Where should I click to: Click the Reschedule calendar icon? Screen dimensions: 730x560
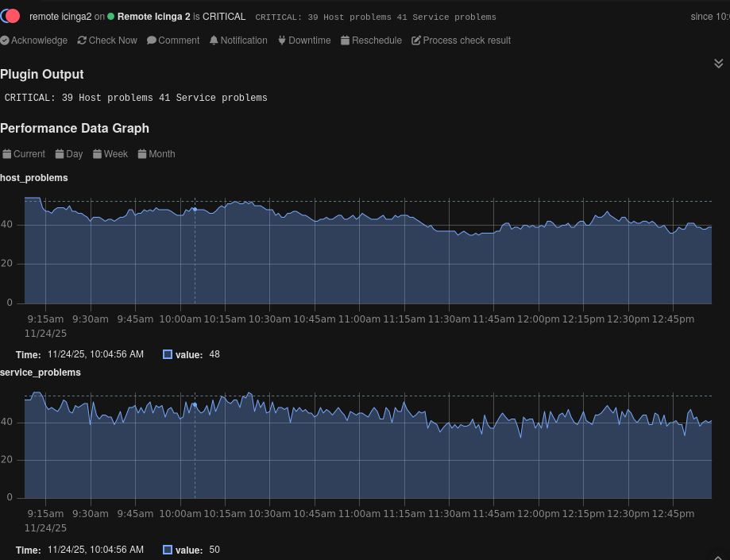coord(345,40)
